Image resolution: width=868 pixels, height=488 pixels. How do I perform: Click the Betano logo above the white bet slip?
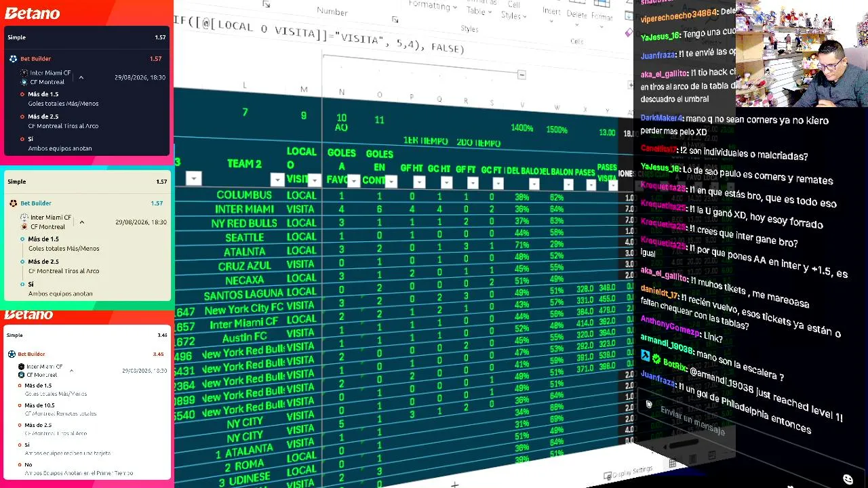(28, 314)
